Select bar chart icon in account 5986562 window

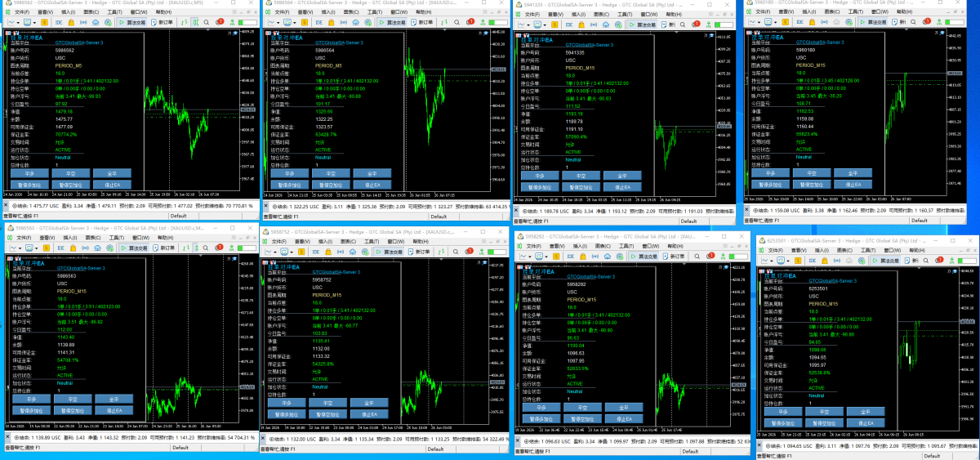point(196,22)
